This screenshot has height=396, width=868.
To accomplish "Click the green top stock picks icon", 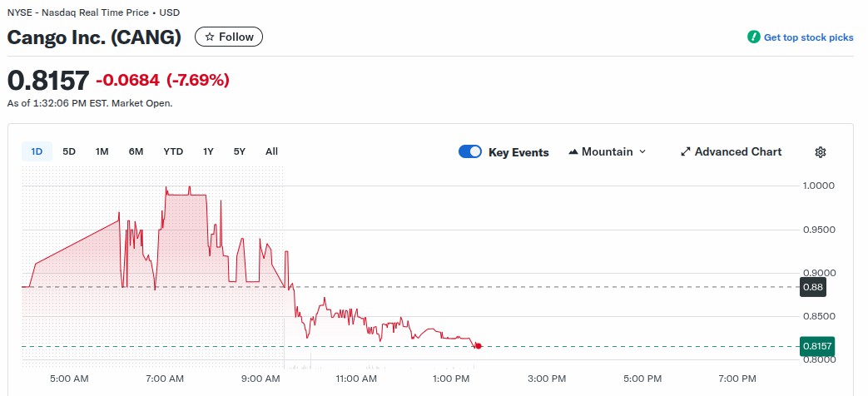I will pos(754,37).
